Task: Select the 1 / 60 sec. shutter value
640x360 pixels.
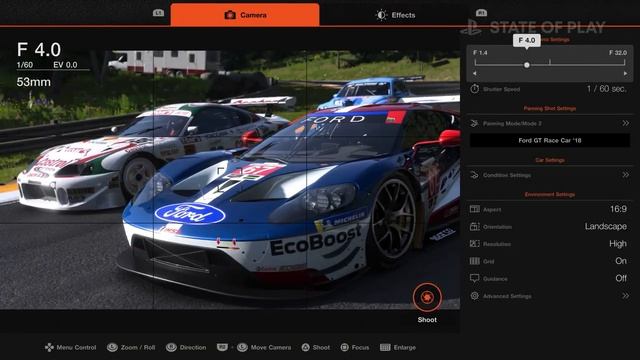Action: coord(607,89)
